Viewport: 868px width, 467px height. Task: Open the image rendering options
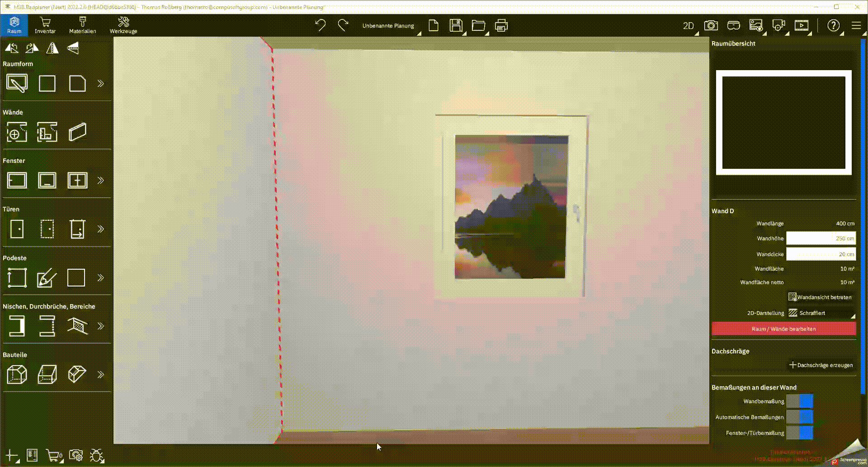(756, 25)
